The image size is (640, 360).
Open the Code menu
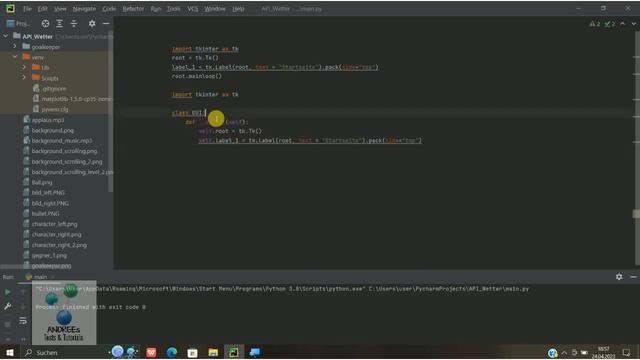point(109,9)
